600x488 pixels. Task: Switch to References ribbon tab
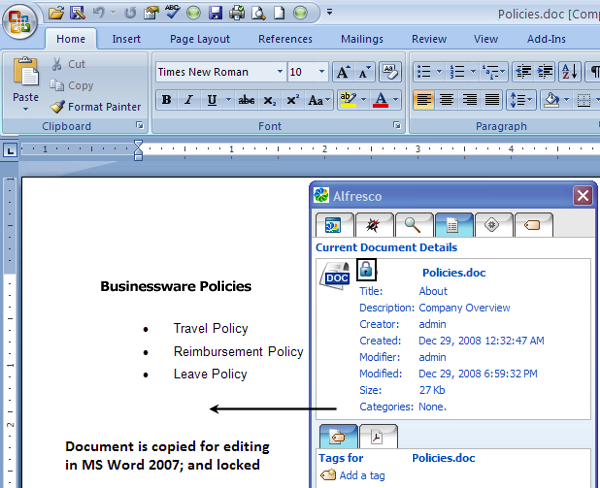[x=285, y=39]
